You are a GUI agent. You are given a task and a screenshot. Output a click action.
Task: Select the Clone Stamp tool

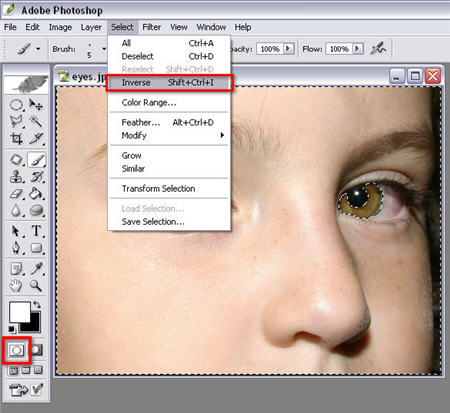tap(16, 177)
